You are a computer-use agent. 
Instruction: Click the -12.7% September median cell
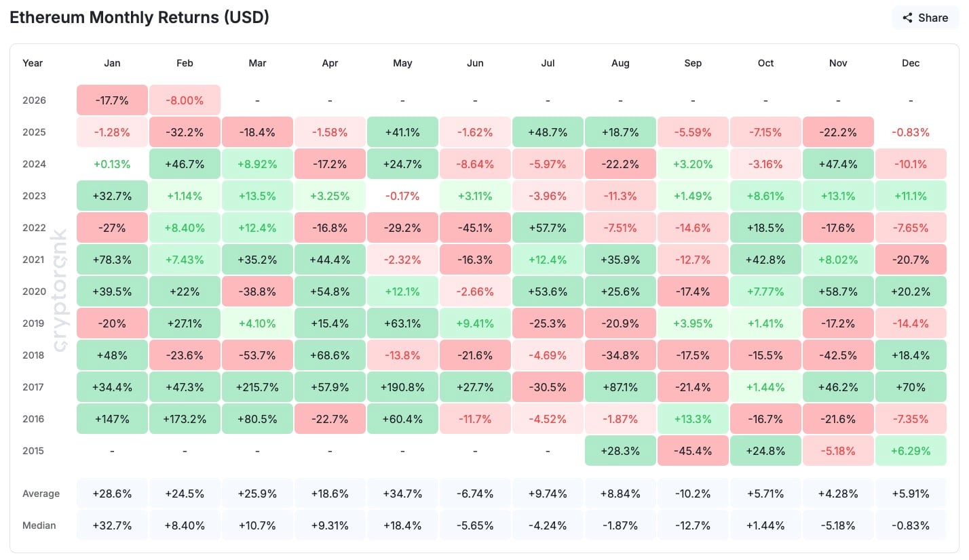(x=693, y=525)
